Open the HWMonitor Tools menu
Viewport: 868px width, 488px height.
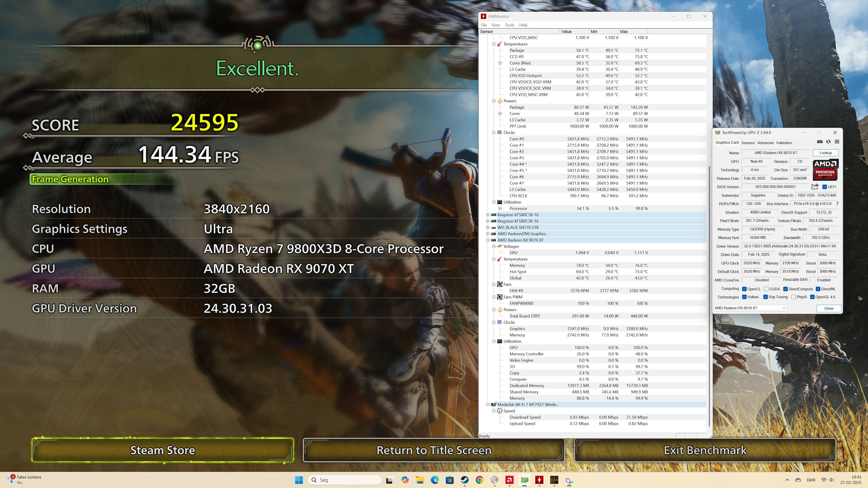coord(509,25)
